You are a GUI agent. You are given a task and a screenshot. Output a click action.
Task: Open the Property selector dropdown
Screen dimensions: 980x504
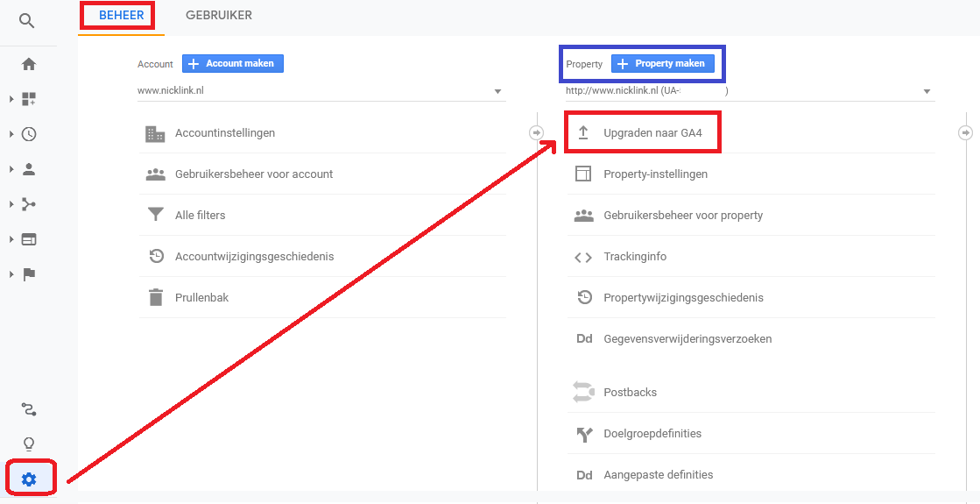click(x=750, y=90)
